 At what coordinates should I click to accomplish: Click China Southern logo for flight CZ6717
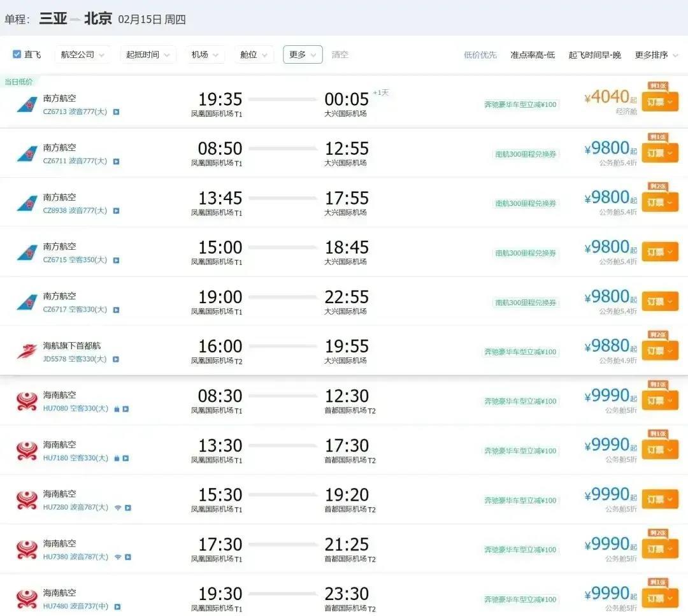pyautogui.click(x=27, y=303)
